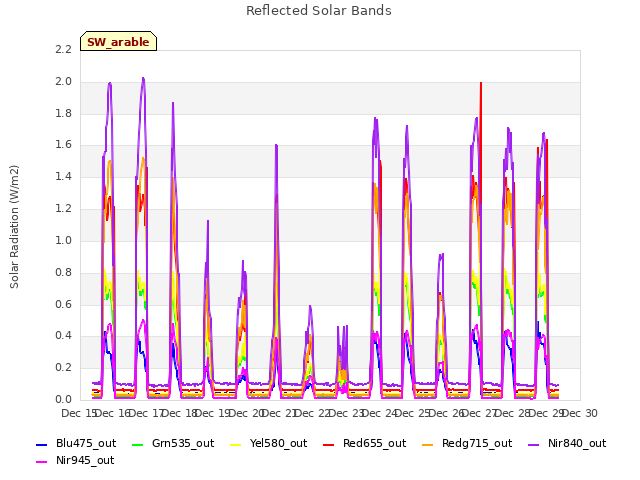Click the SW_arable annotation label
The width and height of the screenshot is (640, 480).
(118, 41)
